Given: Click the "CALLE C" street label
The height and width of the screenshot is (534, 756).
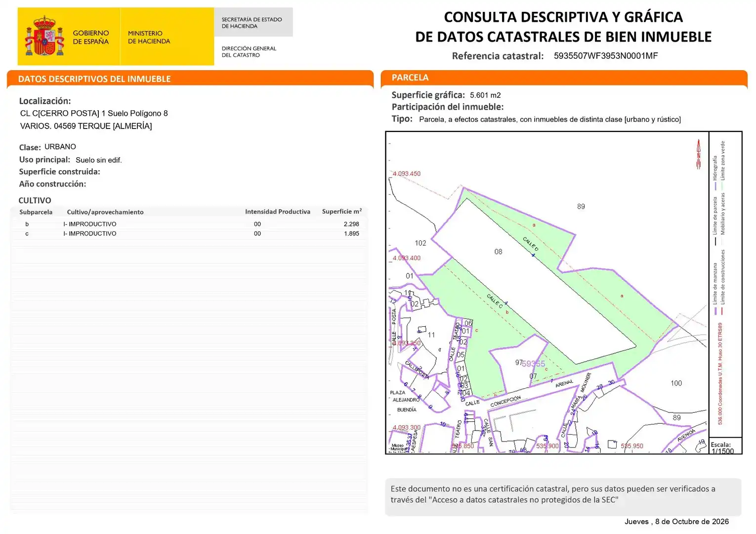Looking at the screenshot, I should pyautogui.click(x=495, y=301).
